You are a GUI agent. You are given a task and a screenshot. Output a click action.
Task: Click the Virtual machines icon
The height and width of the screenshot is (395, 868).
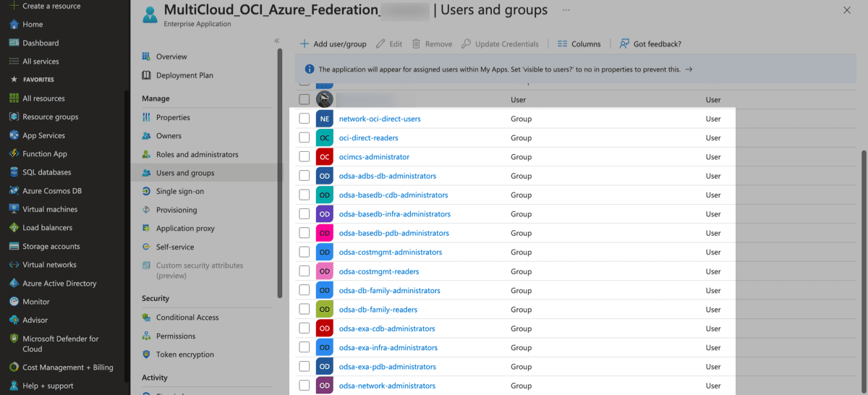click(x=14, y=209)
